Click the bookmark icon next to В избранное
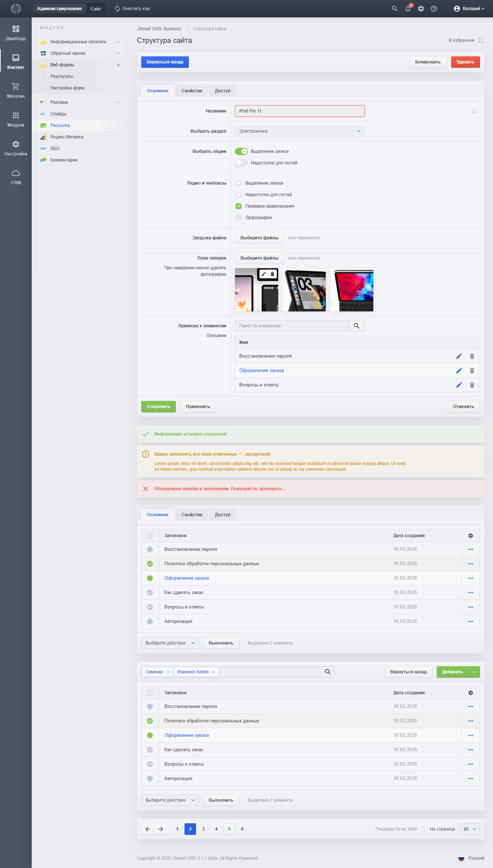The width and height of the screenshot is (493, 868). click(480, 40)
